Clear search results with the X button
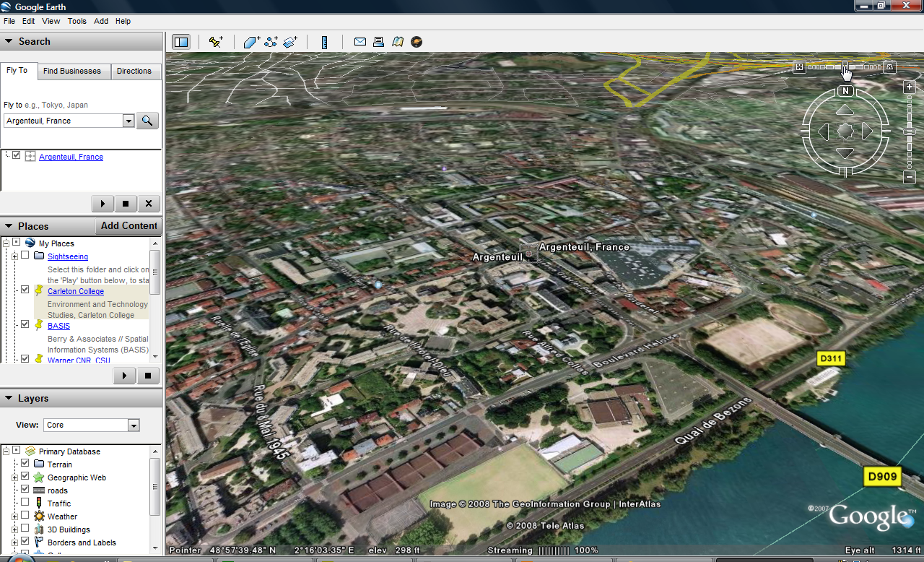Viewport: 924px width, 562px height. pos(149,204)
